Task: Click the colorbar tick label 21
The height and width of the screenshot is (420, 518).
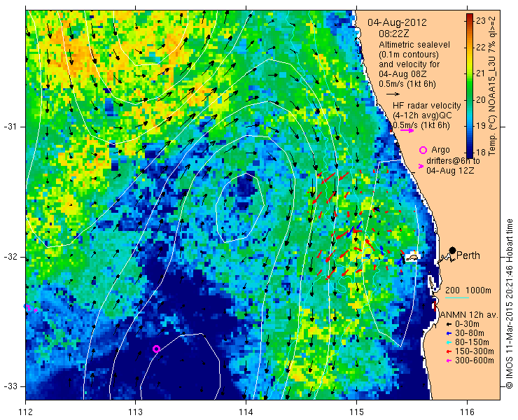Action: pos(481,73)
